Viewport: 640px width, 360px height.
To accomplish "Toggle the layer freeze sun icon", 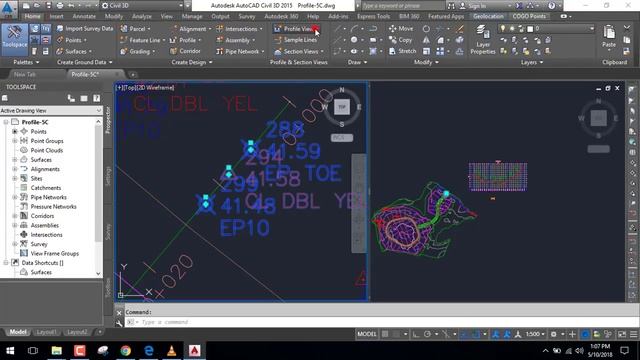I will [x=512, y=29].
